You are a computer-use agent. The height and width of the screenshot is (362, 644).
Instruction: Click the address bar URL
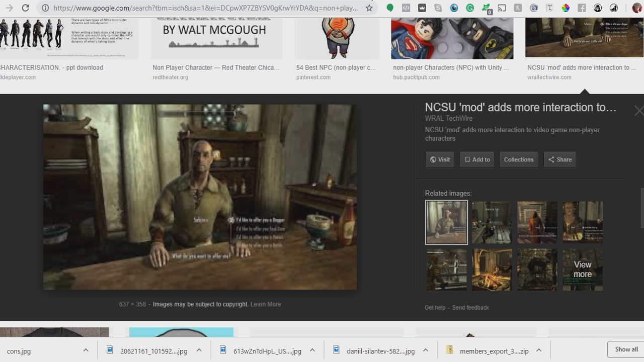tap(206, 8)
